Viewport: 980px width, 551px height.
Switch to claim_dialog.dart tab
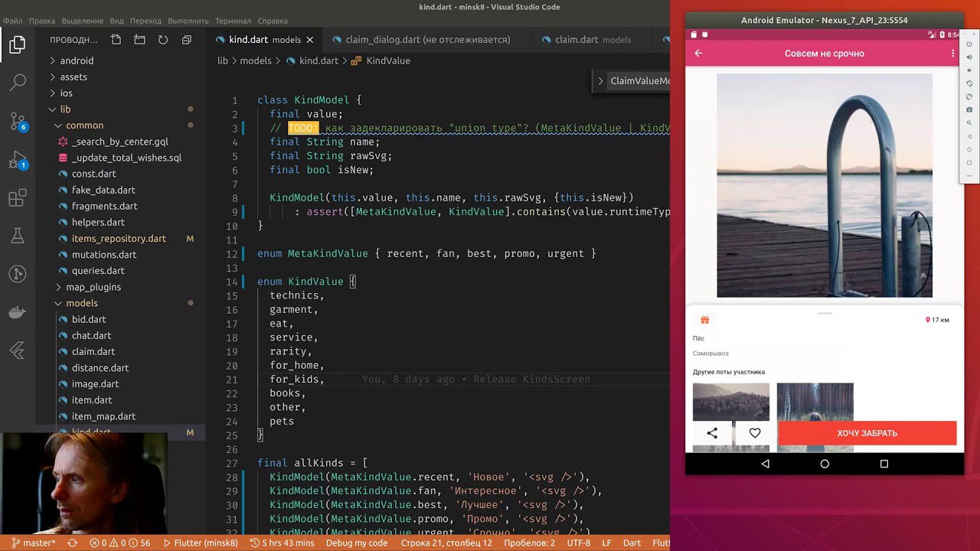point(427,40)
